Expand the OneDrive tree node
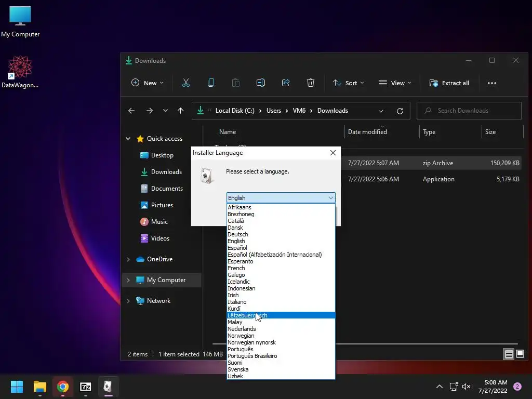 click(128, 259)
